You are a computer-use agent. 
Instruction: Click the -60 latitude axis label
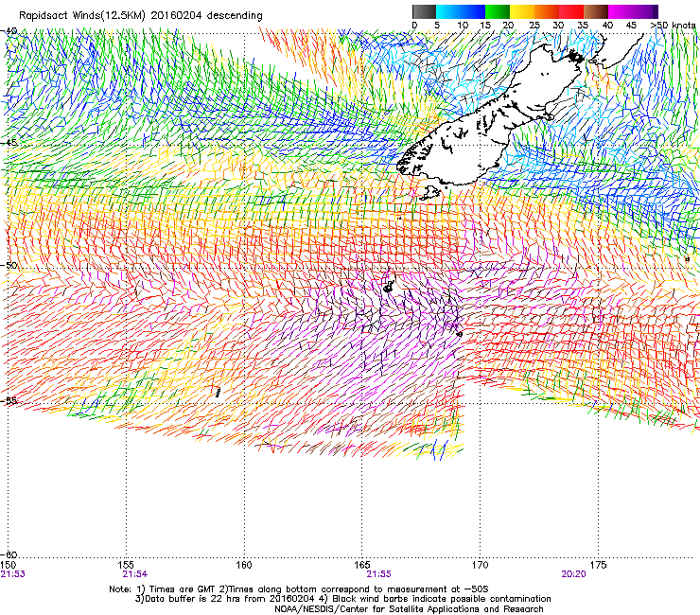pyautogui.click(x=9, y=554)
